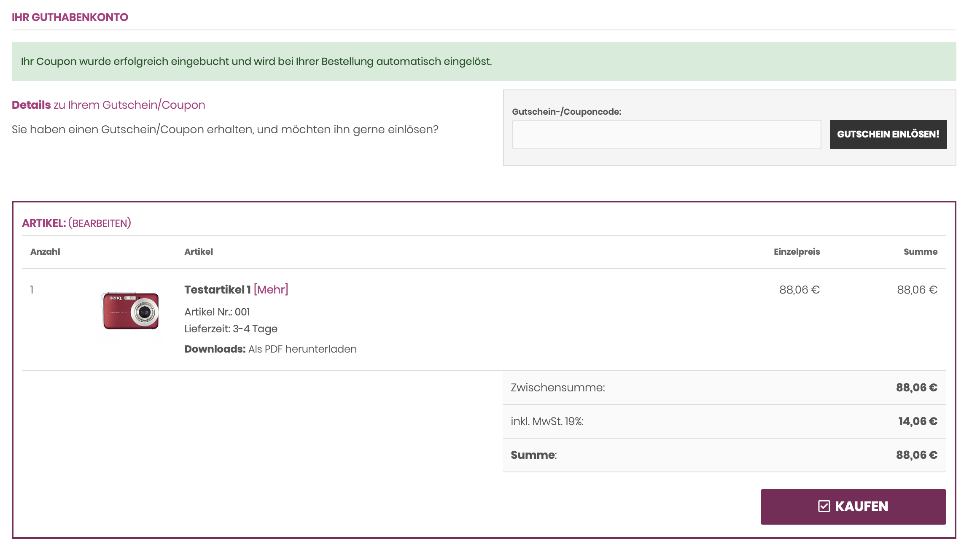Image resolution: width=980 pixels, height=555 pixels.
Task: Click the Lieferzeit: 3-4 Tage text
Action: coord(231,329)
